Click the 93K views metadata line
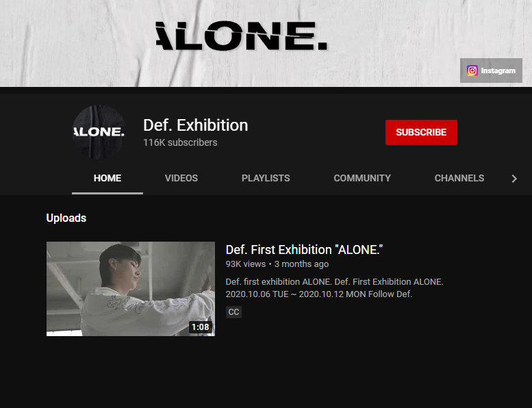The height and width of the screenshot is (408, 532). click(277, 264)
